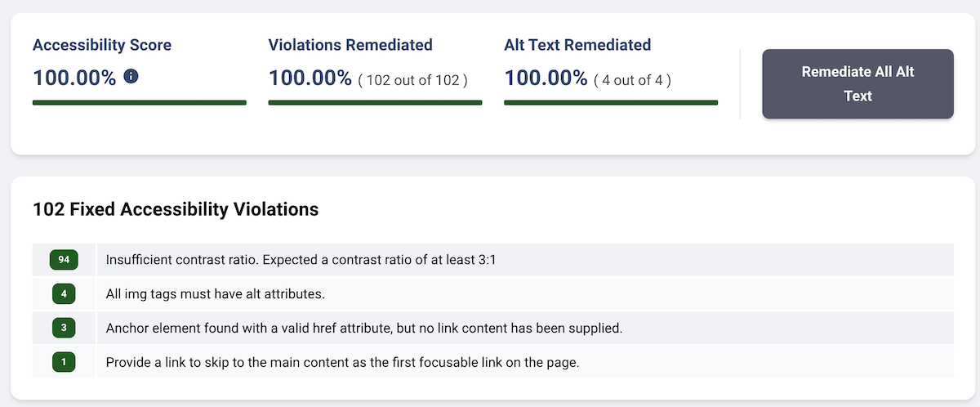Click the 4 out of 4 count text

click(633, 80)
